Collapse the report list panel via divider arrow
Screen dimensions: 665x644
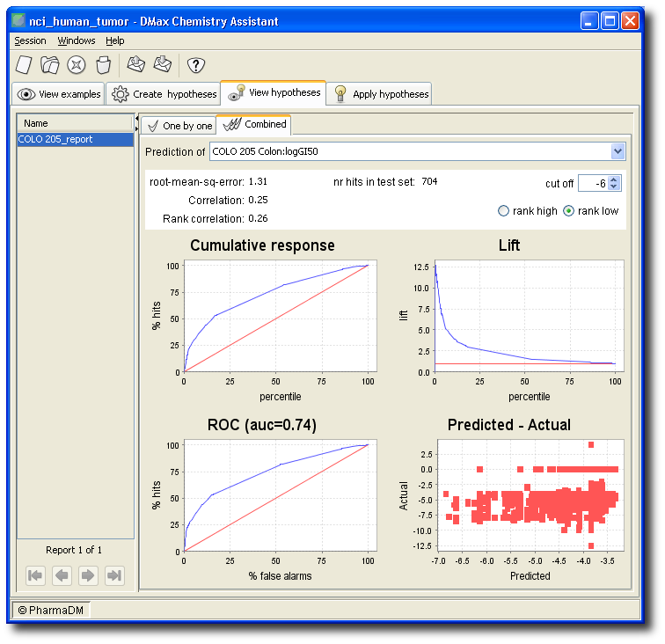(137, 118)
